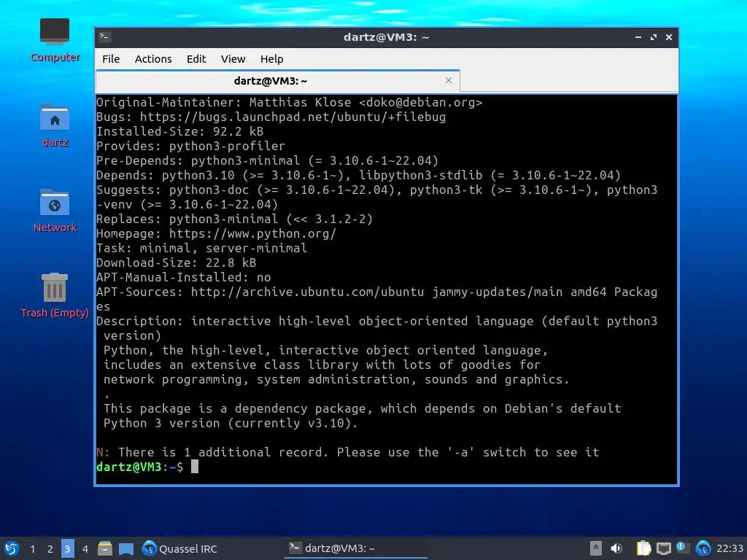Open the file manager icon in the taskbar
This screenshot has height=560, width=747.
click(105, 548)
